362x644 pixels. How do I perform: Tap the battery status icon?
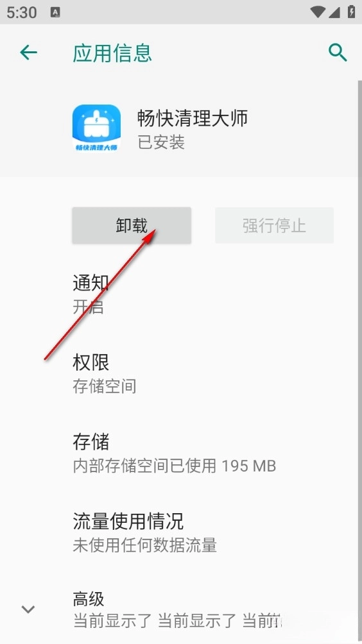tap(351, 12)
